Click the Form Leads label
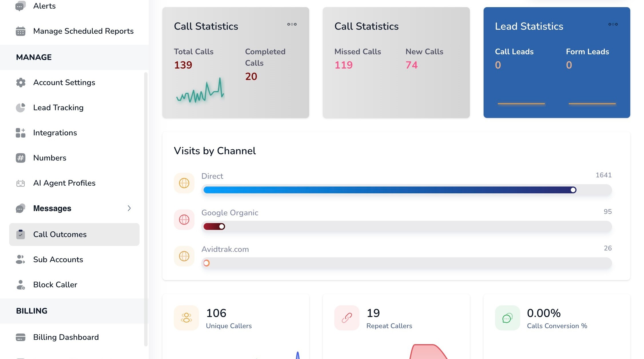Viewport: 644px width, 359px height. [x=587, y=52]
